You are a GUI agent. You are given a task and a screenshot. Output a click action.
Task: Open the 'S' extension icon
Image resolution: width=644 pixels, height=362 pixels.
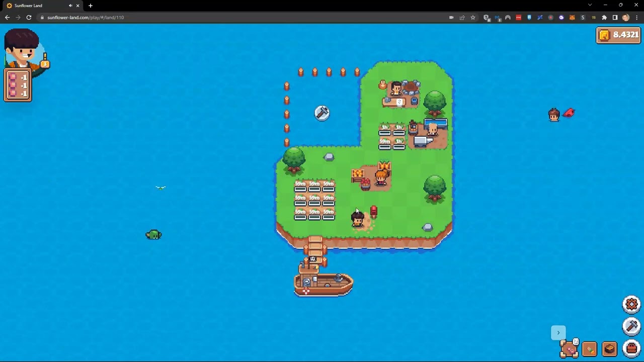click(583, 18)
